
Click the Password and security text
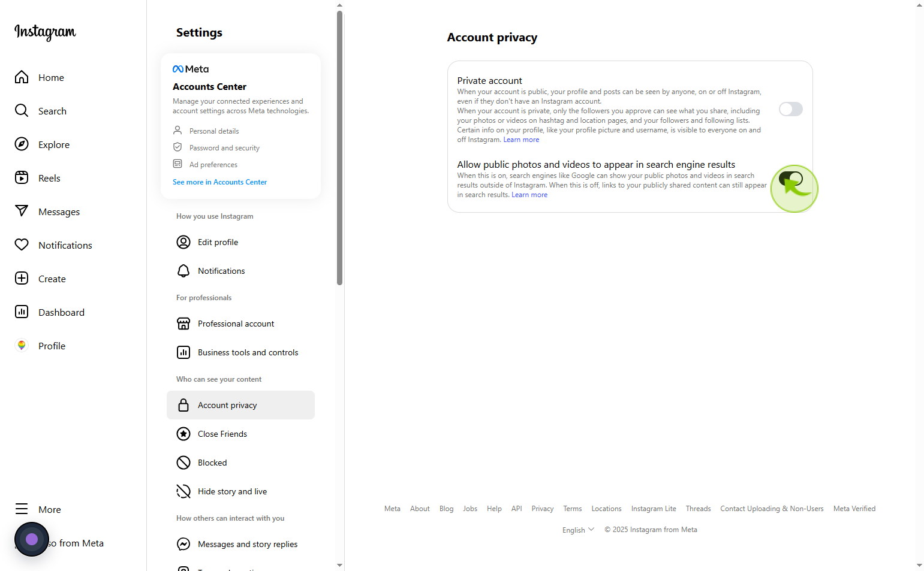coord(224,148)
